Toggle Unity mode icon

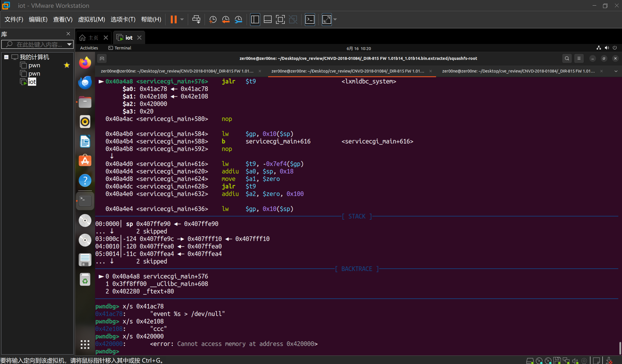[293, 19]
